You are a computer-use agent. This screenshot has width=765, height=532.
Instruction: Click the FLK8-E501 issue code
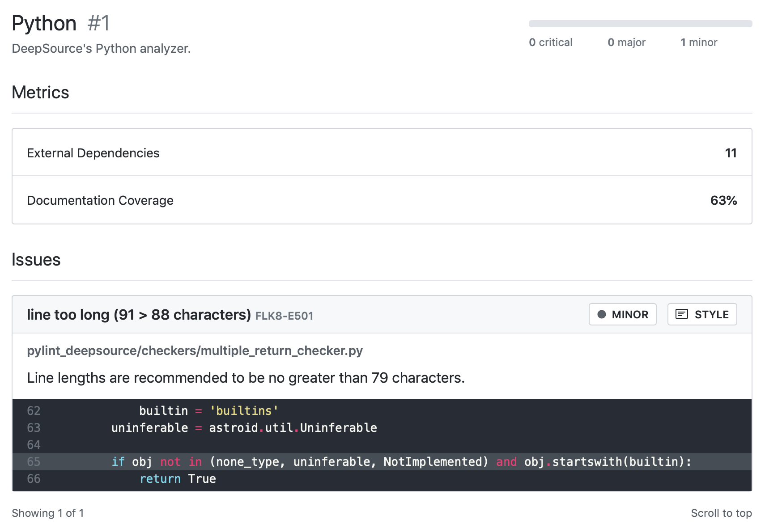284,316
